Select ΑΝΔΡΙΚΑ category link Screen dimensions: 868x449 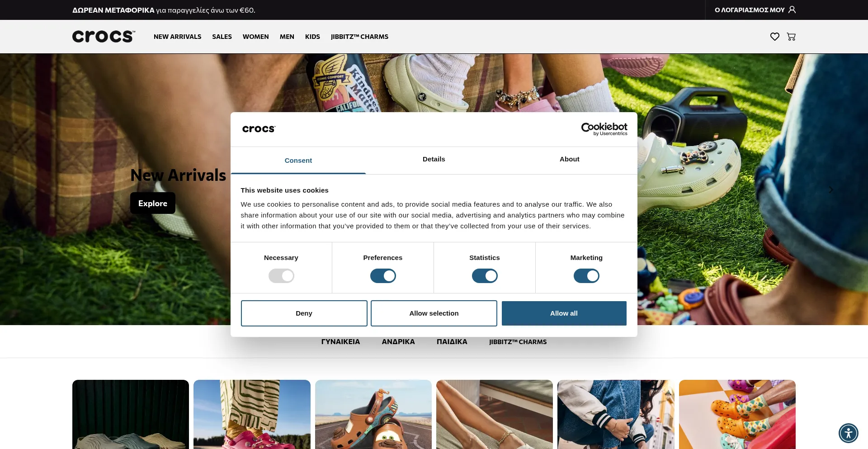[x=398, y=342]
